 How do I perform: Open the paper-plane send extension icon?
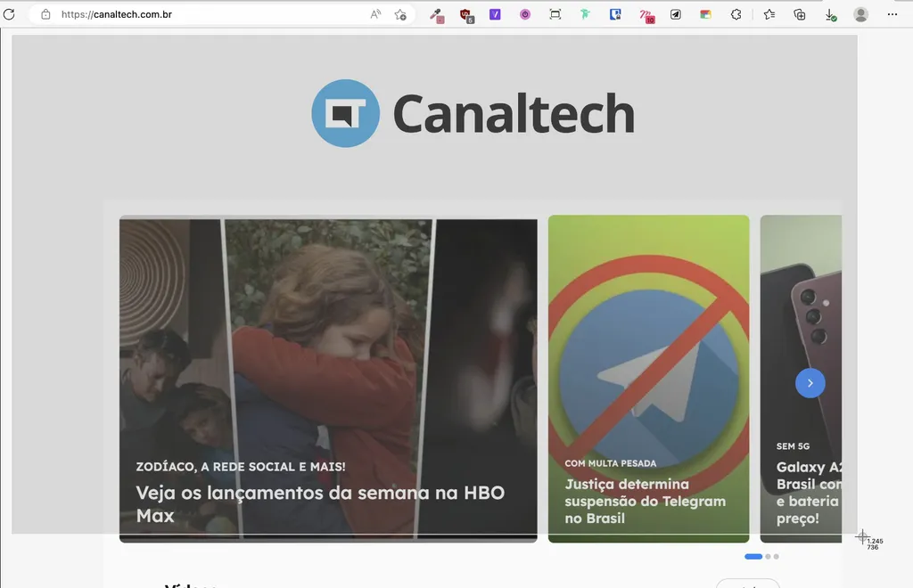tap(676, 14)
